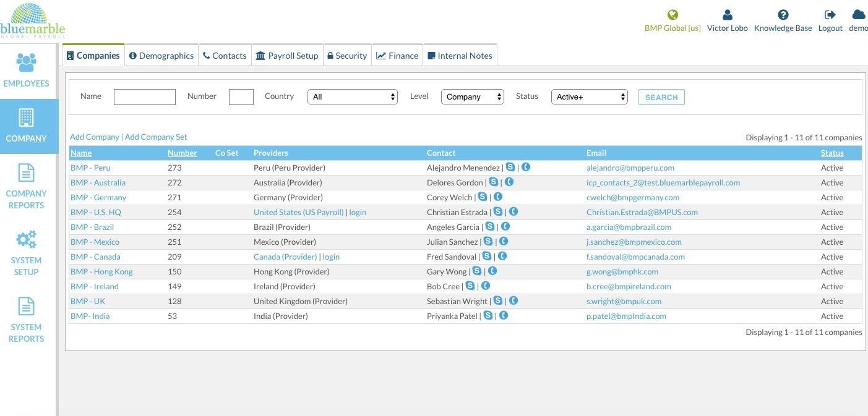Viewport: 868px width, 416px height.
Task: Click number 254 in U.S. HQ row
Action: (174, 212)
